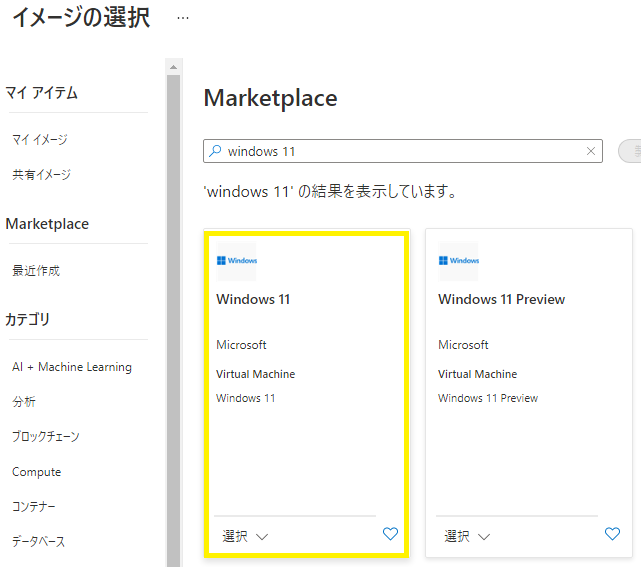The width and height of the screenshot is (641, 567).
Task: Click Microsoft publisher on Preview card
Action: point(463,345)
